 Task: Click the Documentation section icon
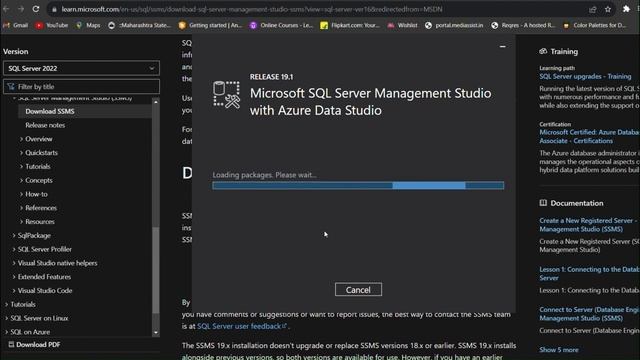point(543,203)
